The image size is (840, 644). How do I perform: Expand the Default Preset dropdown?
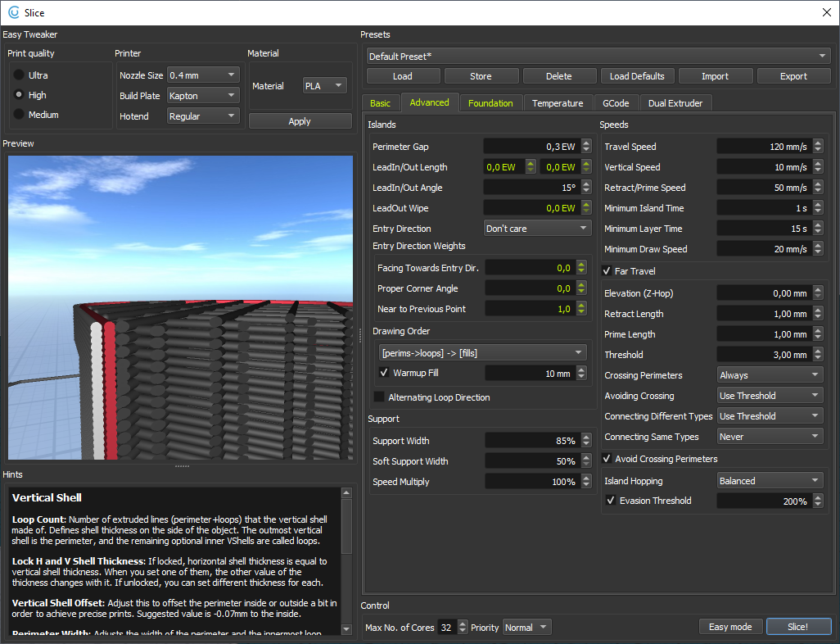coord(598,56)
